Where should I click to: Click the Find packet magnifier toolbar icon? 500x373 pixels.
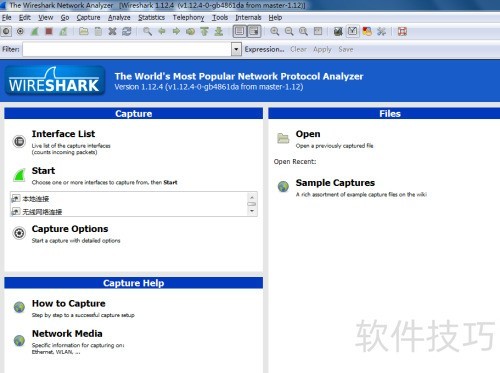click(x=147, y=32)
